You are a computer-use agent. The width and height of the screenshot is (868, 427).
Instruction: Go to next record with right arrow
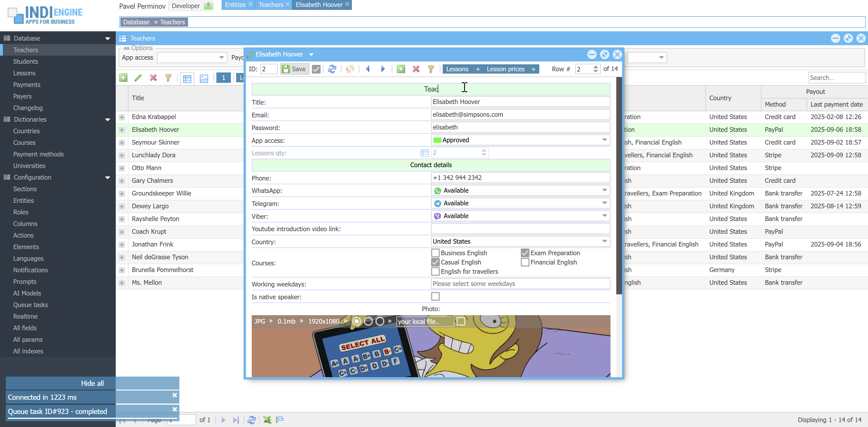point(383,69)
